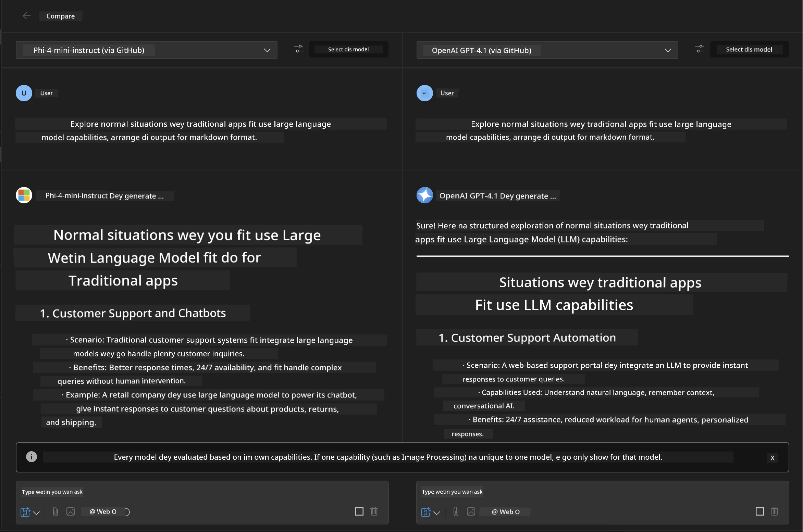Image resolution: width=803 pixels, height=532 pixels.
Task: Click the User avatar in the left panel
Action: [x=24, y=93]
